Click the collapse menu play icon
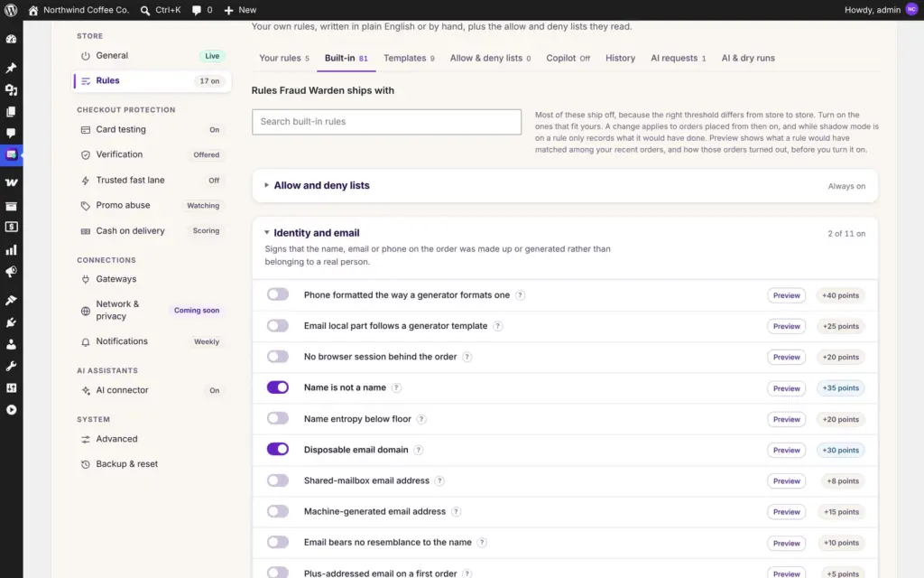 click(x=11, y=410)
